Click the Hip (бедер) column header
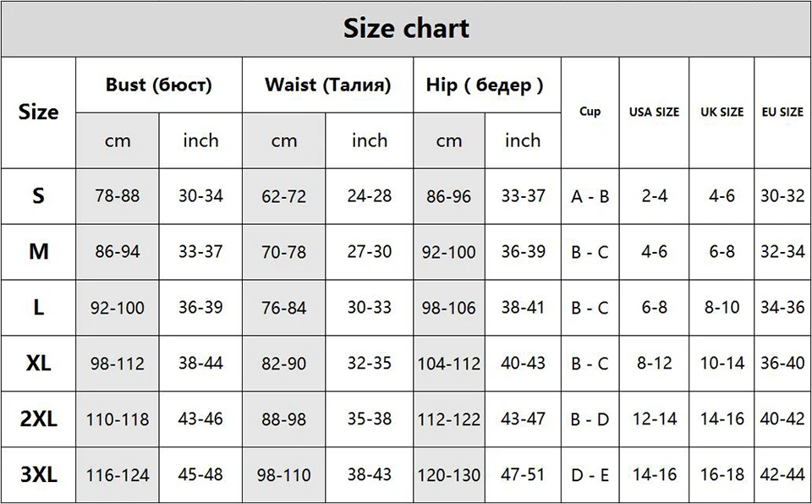 point(485,85)
